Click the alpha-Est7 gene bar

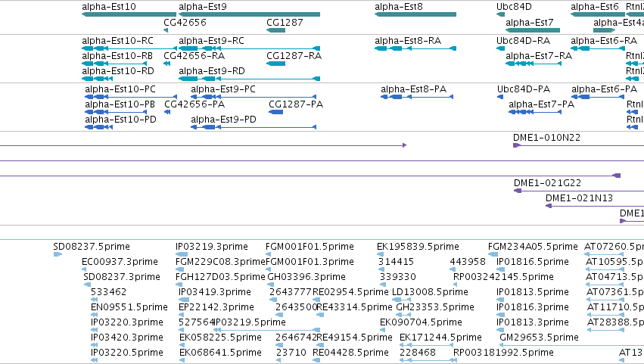coord(533,30)
